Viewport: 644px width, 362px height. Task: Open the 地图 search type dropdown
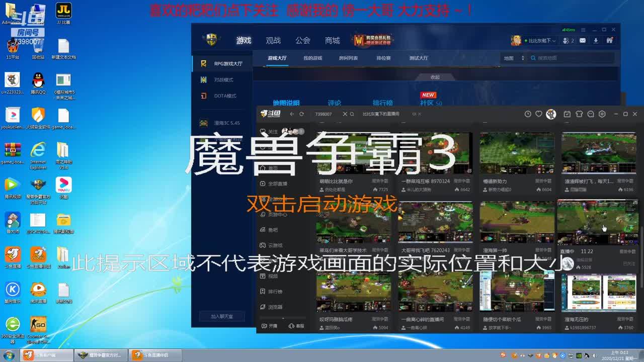coord(514,58)
